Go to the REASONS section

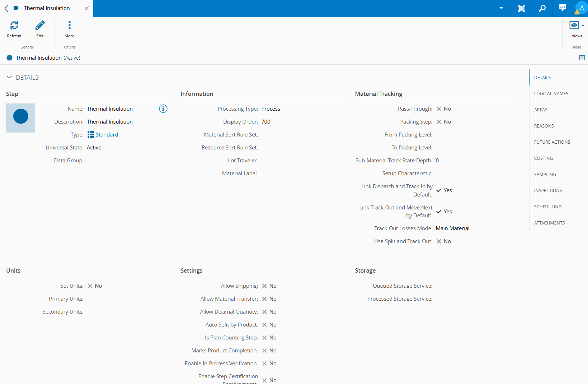544,126
